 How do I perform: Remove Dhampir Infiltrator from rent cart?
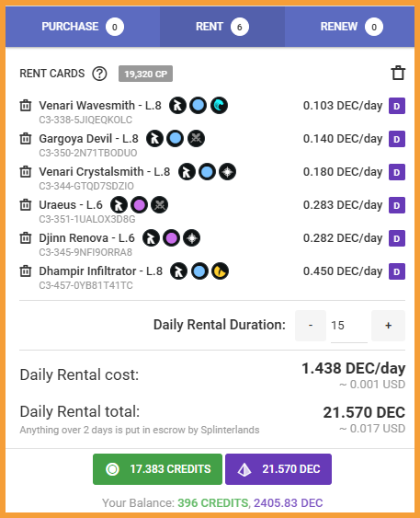[x=26, y=271]
